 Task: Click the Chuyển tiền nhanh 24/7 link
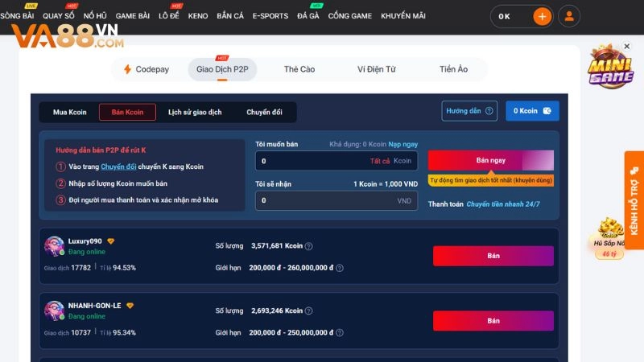coord(503,204)
